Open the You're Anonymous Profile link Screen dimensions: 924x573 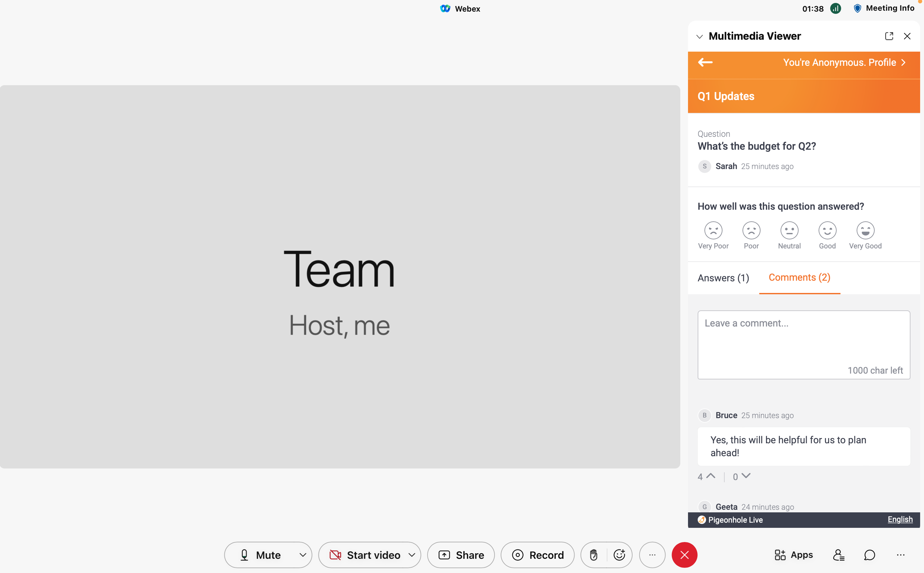point(844,62)
